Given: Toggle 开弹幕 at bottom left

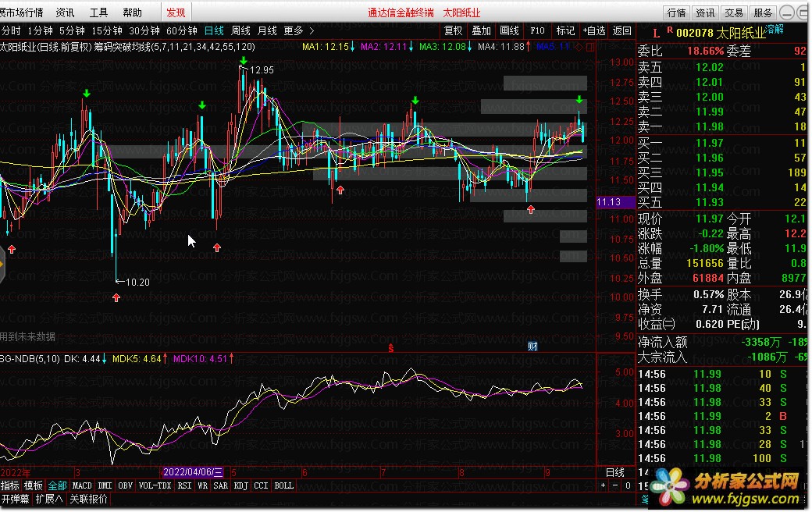Looking at the screenshot, I should (x=15, y=499).
